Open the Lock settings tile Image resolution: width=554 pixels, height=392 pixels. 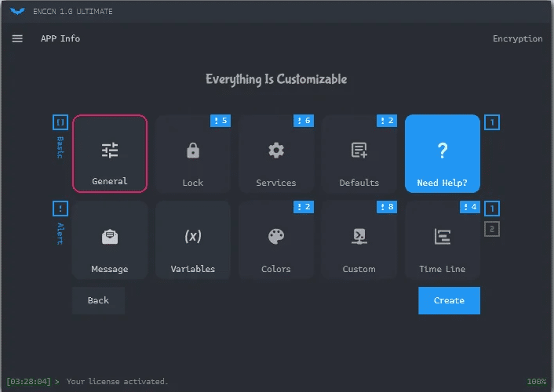[x=193, y=154]
